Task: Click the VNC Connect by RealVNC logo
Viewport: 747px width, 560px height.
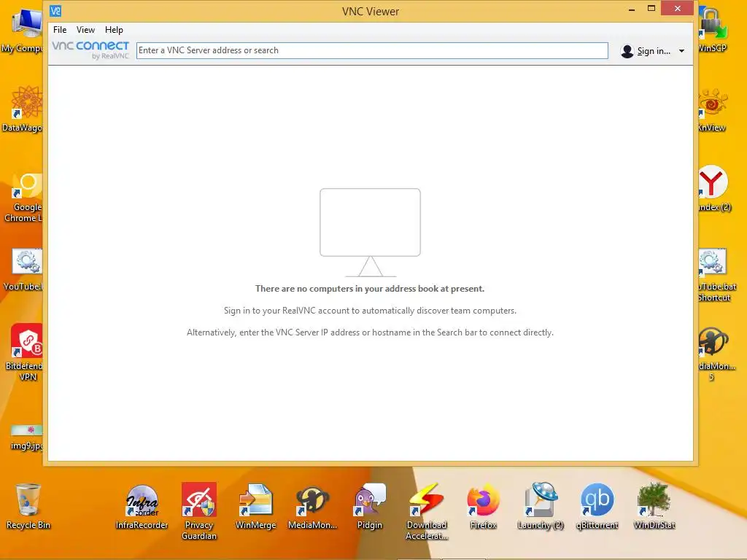Action: [x=90, y=50]
